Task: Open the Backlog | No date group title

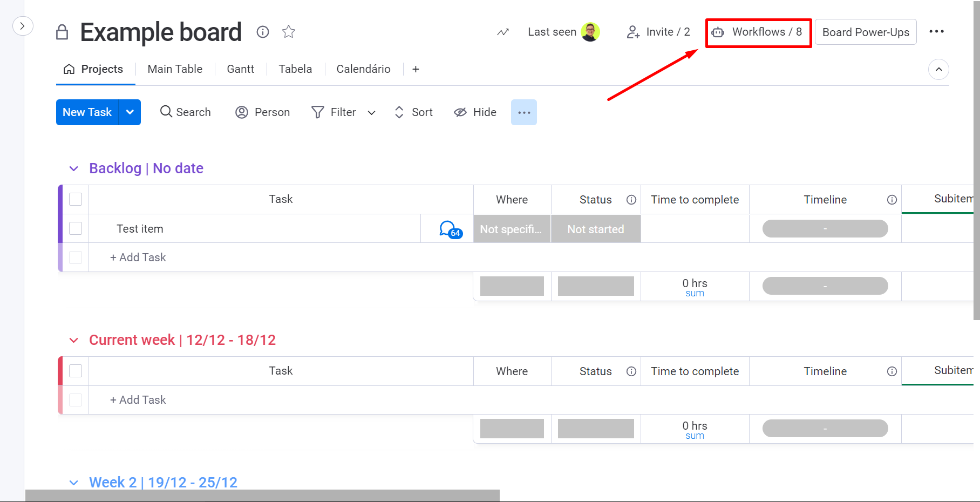Action: [146, 168]
